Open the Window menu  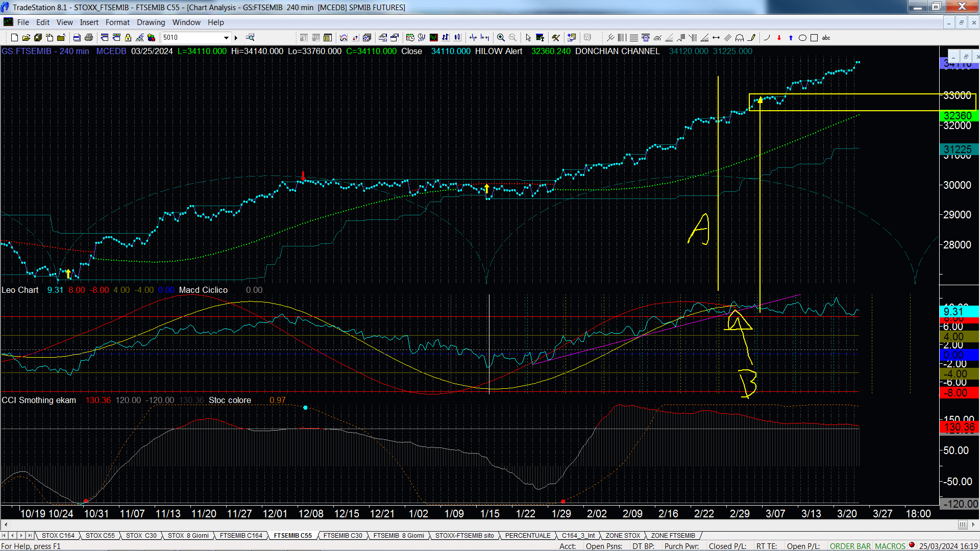186,22
